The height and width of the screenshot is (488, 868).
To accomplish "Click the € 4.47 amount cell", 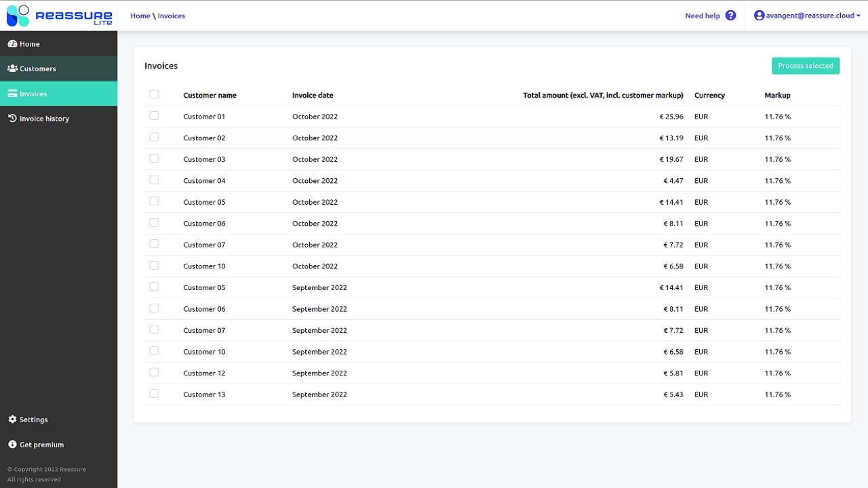I will [x=673, y=181].
